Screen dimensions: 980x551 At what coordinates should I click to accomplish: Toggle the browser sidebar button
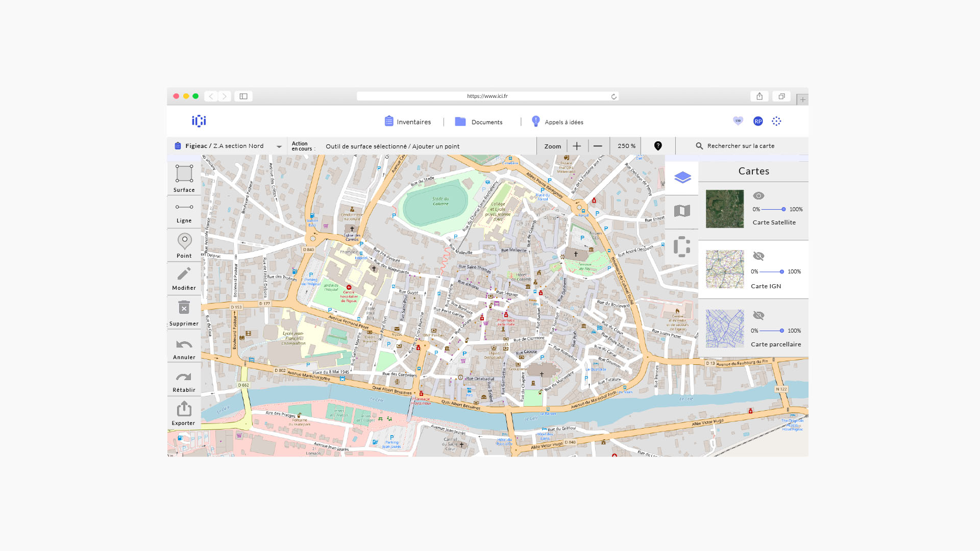click(x=243, y=96)
